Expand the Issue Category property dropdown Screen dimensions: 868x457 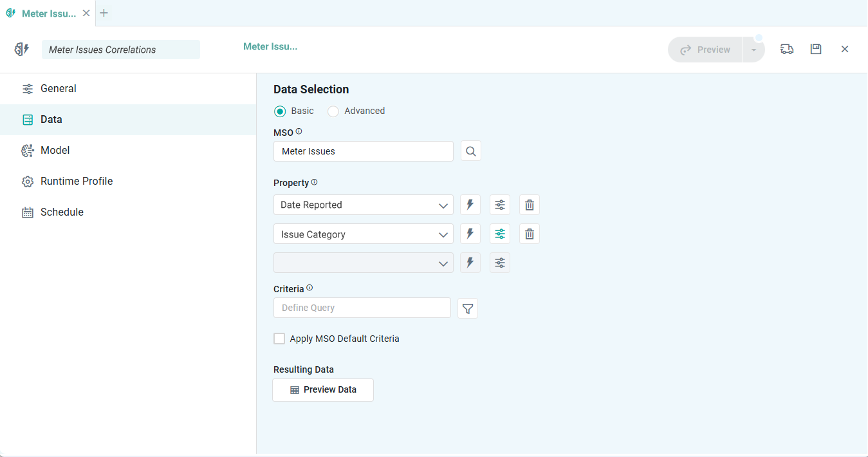(443, 234)
